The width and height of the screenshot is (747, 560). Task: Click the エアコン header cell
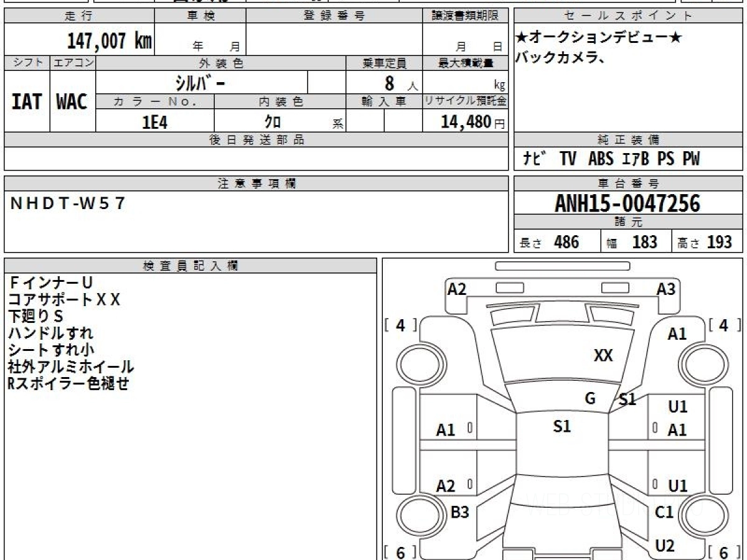click(x=73, y=63)
